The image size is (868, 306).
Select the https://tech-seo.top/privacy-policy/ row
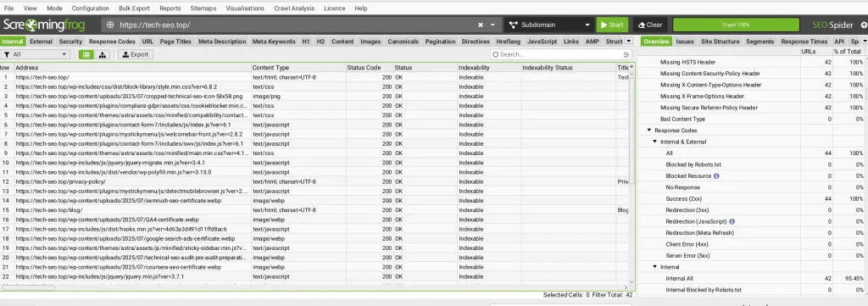click(x=315, y=181)
